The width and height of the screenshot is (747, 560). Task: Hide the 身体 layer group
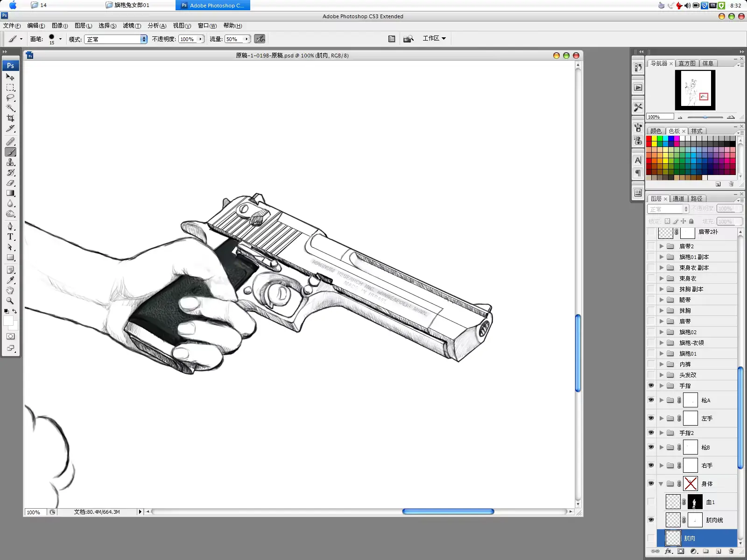(651, 483)
